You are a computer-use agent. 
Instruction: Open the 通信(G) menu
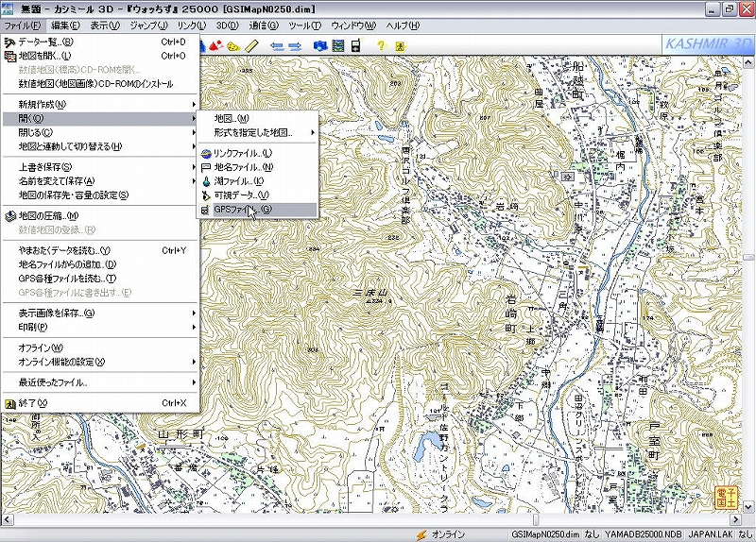tap(264, 25)
